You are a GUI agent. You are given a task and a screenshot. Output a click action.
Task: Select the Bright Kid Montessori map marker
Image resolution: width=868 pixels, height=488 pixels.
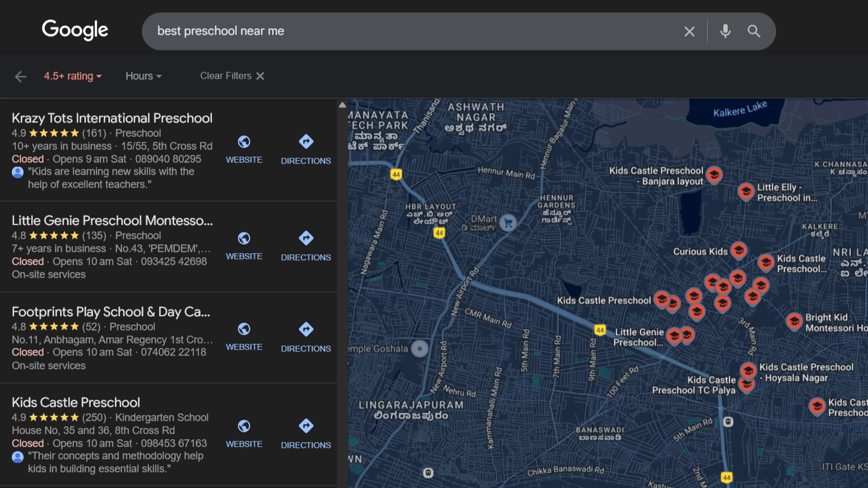pyautogui.click(x=794, y=322)
